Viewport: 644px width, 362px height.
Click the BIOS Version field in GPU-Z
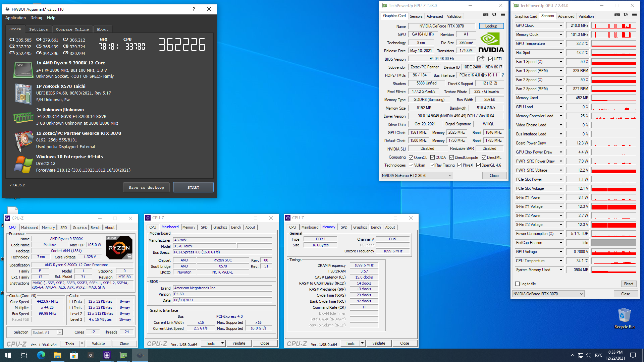coord(441,59)
